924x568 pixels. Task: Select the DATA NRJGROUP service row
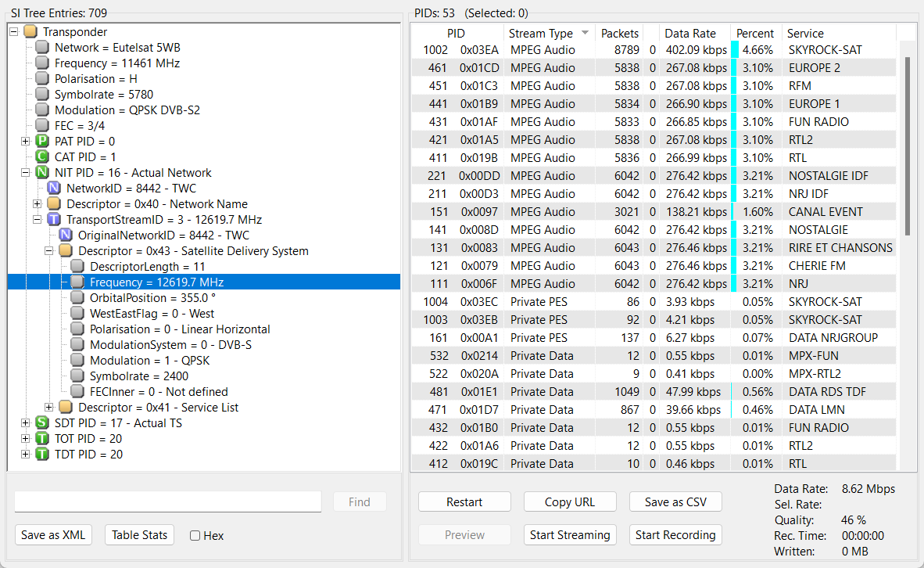[x=654, y=338]
